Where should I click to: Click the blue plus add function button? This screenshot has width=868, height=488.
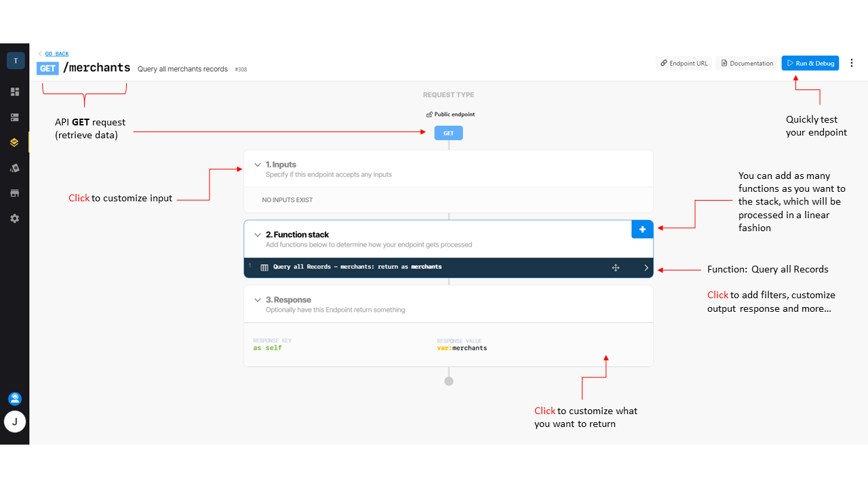642,229
